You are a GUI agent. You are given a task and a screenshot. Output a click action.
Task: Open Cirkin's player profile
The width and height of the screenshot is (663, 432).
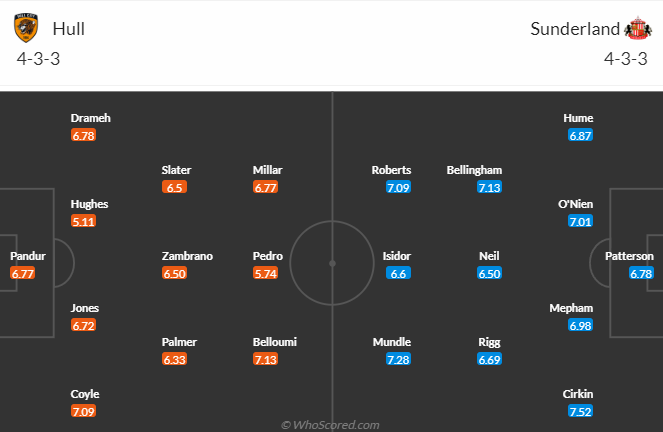tap(579, 394)
